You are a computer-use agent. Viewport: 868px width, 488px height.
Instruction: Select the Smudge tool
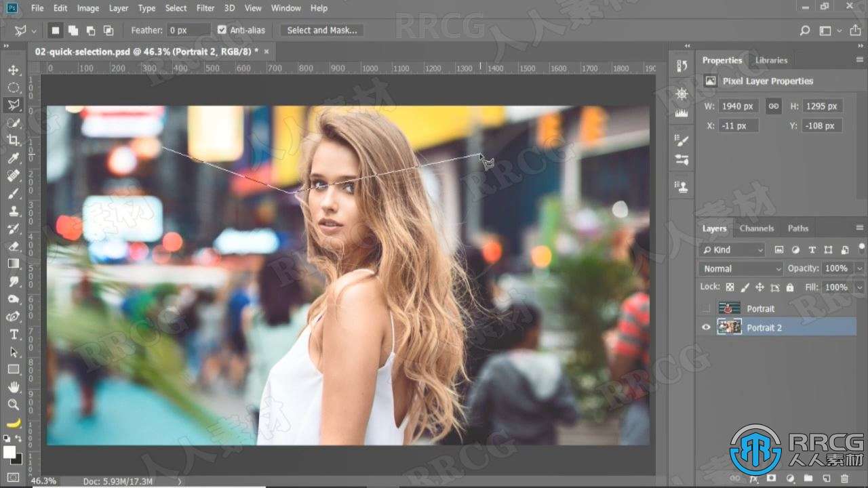pyautogui.click(x=14, y=281)
